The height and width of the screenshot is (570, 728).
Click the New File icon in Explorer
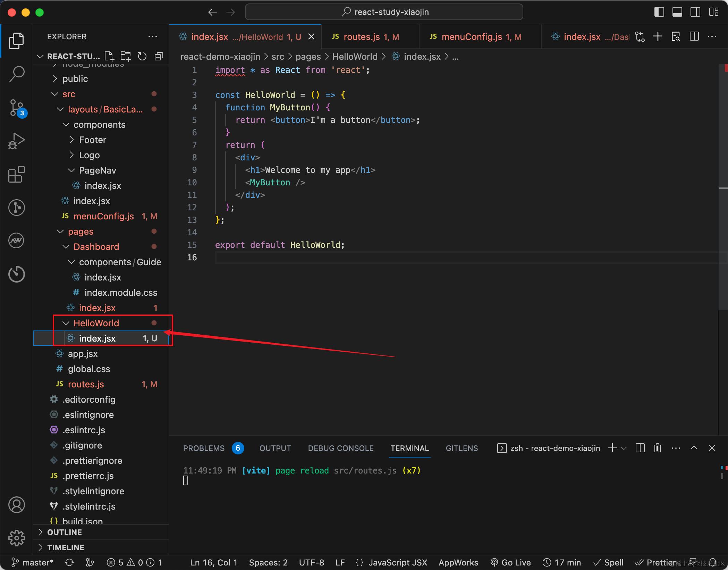pos(109,56)
